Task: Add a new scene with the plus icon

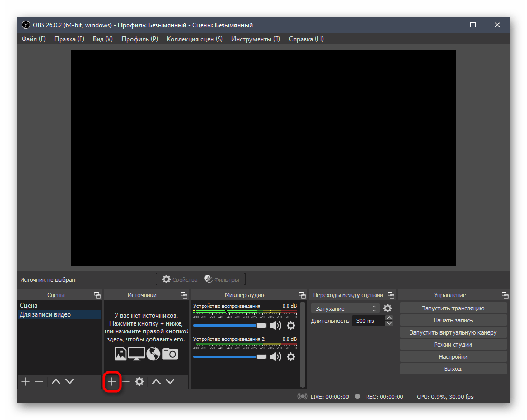Action: point(25,381)
